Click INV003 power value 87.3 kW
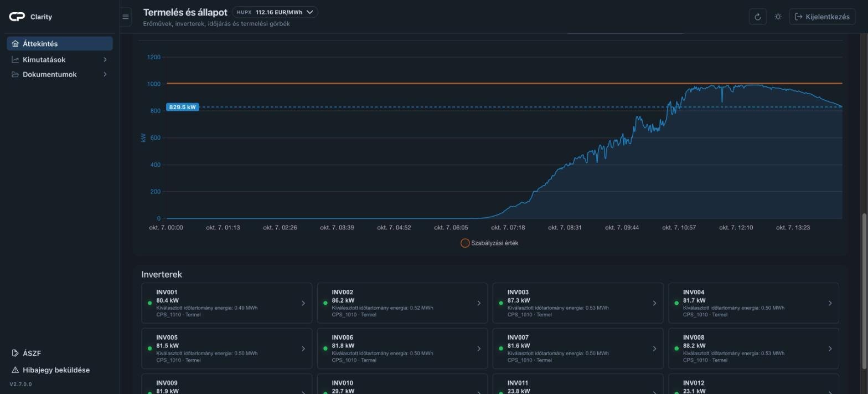Viewport: 868px width, 394px height. pyautogui.click(x=518, y=300)
